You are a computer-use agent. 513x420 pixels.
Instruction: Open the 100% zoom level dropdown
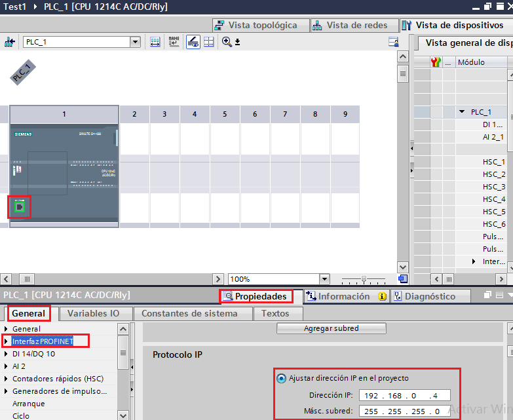click(x=324, y=279)
